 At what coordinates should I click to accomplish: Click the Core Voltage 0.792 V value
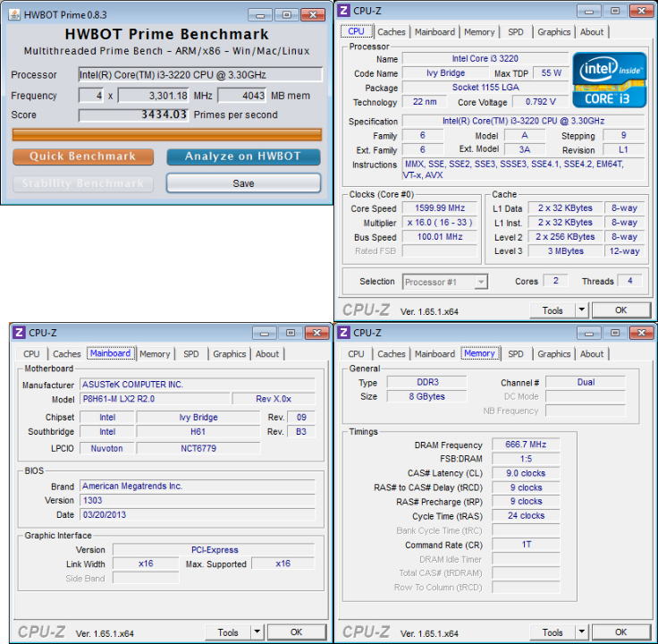pos(541,102)
